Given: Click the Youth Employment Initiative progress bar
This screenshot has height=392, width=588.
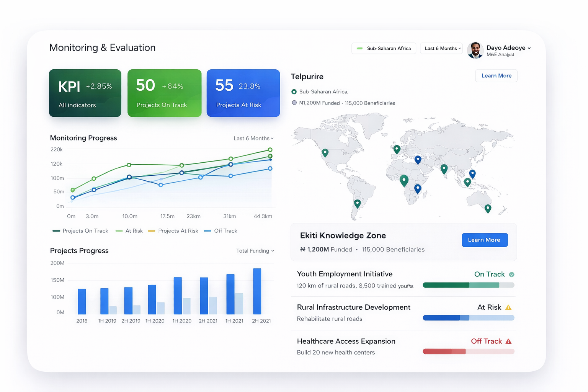Looking at the screenshot, I should click(469, 285).
